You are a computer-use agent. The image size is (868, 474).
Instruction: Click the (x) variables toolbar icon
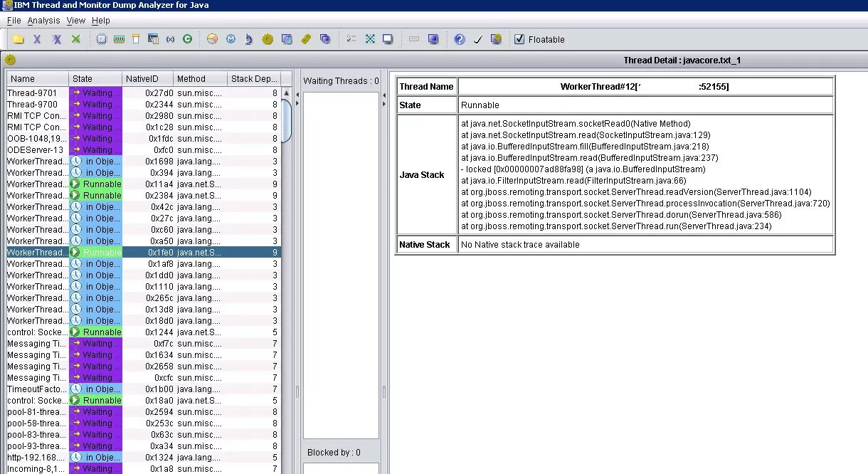tap(171, 39)
